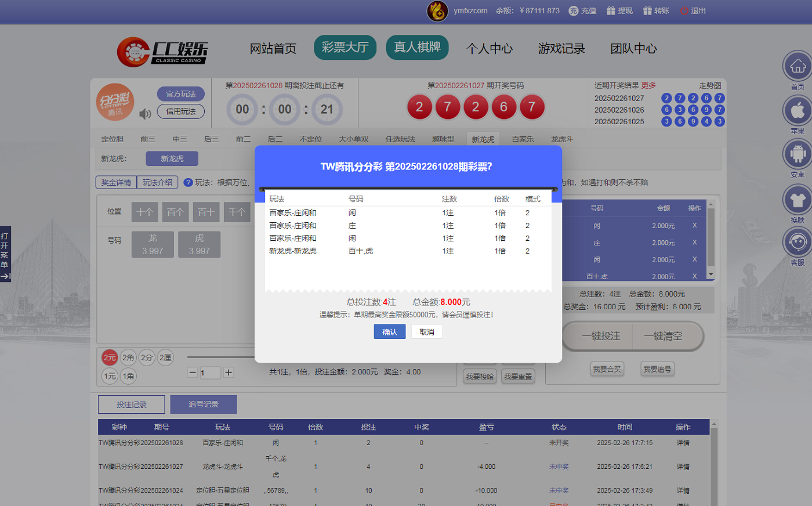Open the customer service headset icon
This screenshot has height=506, width=812.
pyautogui.click(x=797, y=242)
